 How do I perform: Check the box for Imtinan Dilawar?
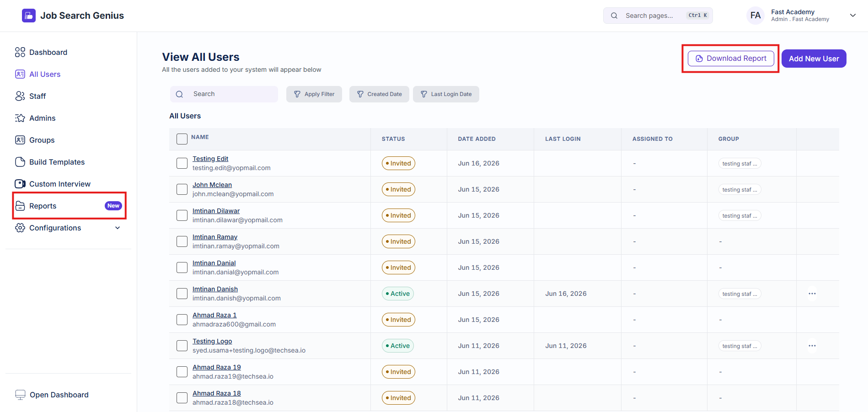[x=182, y=215]
